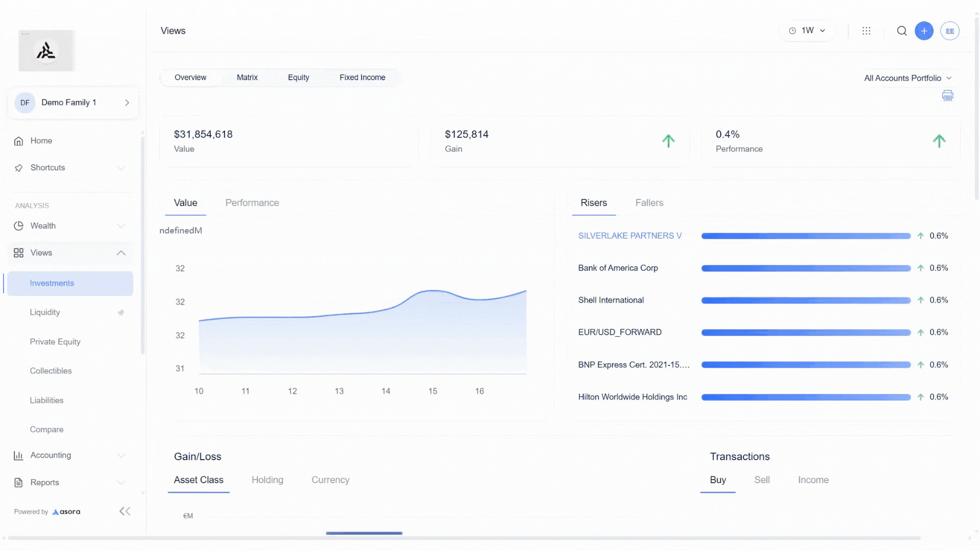Open the 1W time range selector

807,31
